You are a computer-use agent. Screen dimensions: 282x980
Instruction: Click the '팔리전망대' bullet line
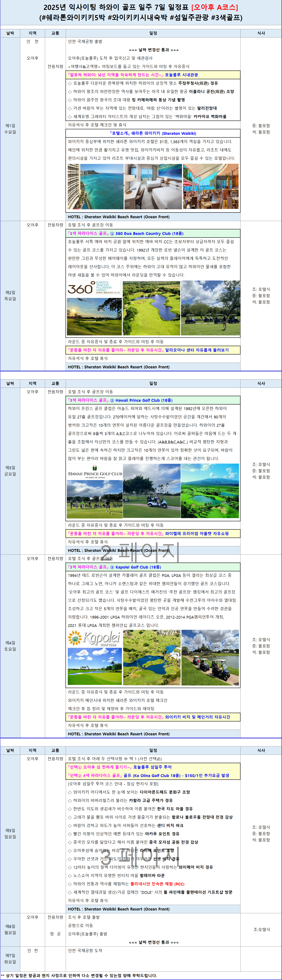pyautogui.click(x=142, y=108)
